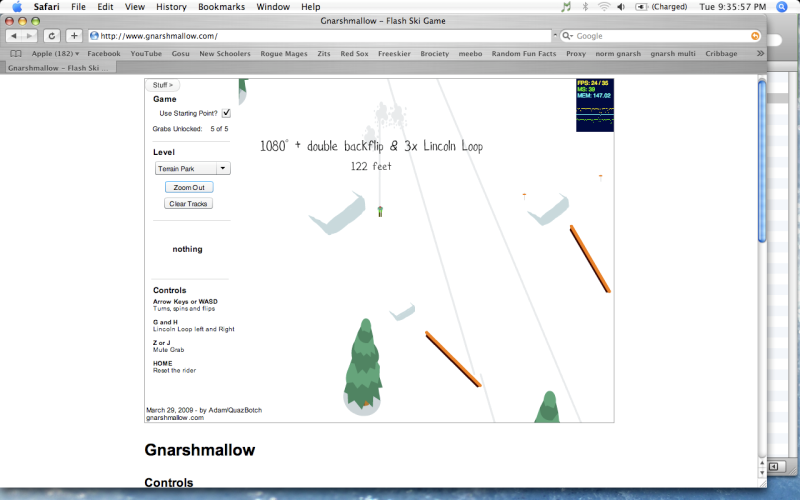
Task: Click the Apple logo in menu bar
Action: point(16,7)
